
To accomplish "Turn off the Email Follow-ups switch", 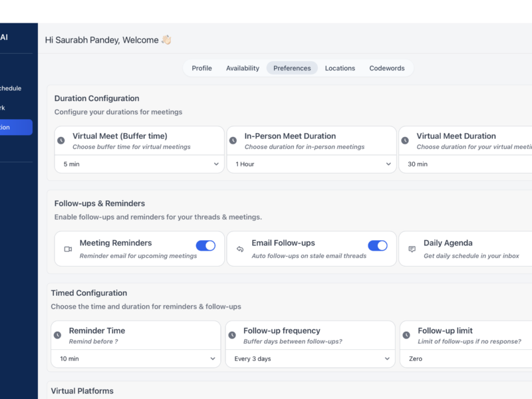I will pyautogui.click(x=378, y=245).
